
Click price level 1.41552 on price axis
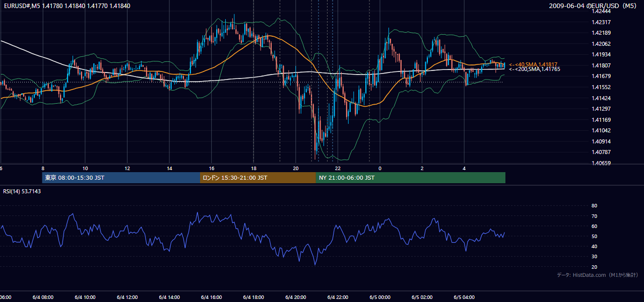[602, 87]
